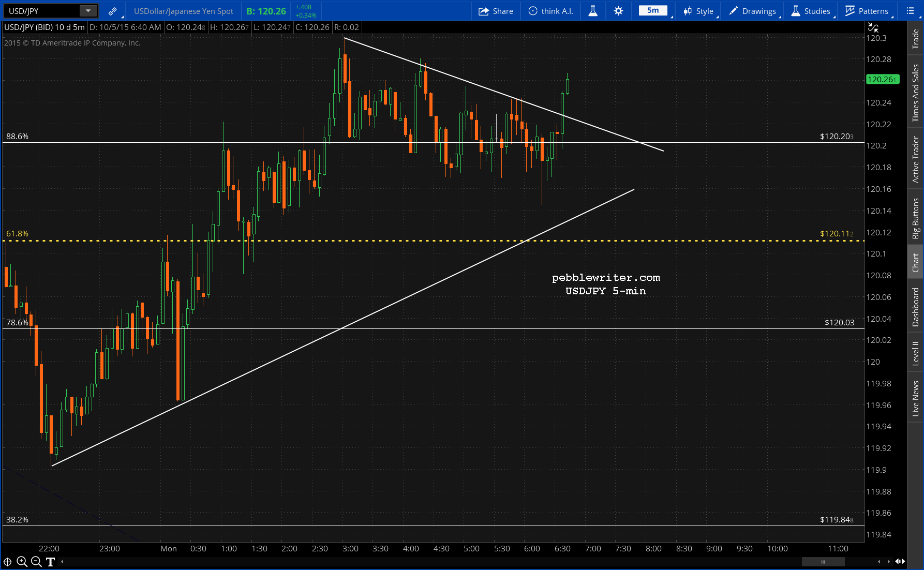
Task: Click the think A.I. button label
Action: pyautogui.click(x=557, y=11)
